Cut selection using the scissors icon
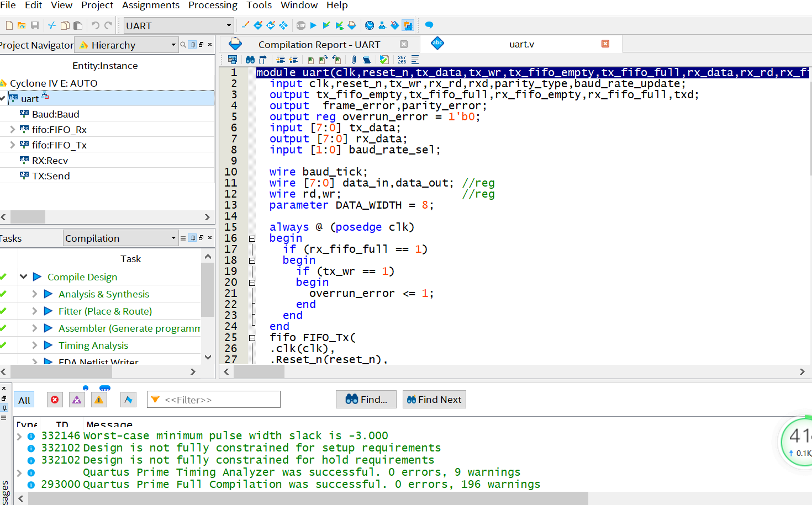The image size is (812, 505). 52,25
